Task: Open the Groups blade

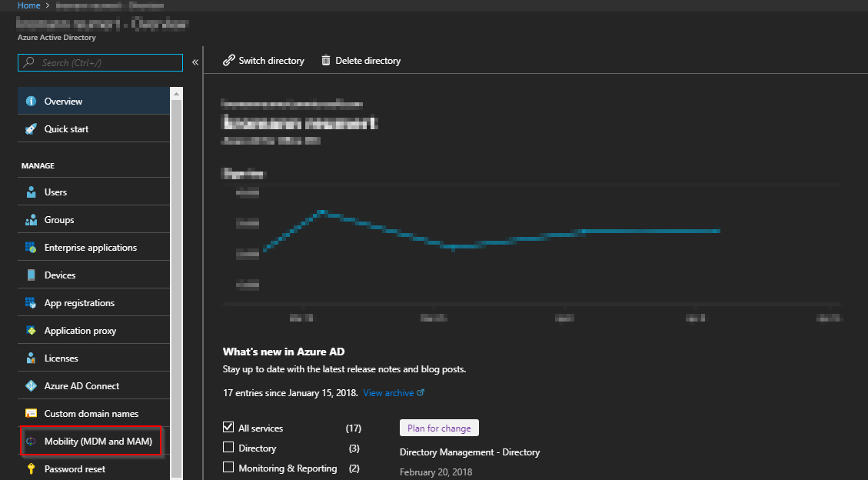Action: coord(94,220)
